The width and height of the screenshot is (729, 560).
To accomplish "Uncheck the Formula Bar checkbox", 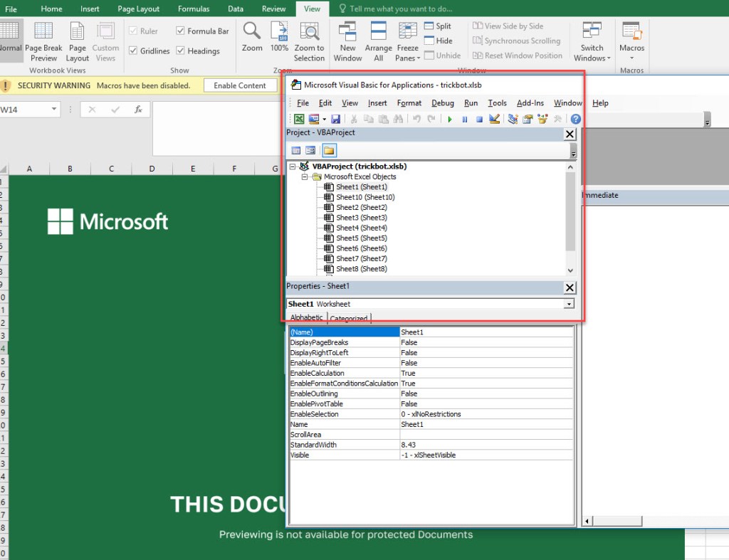I will coord(180,31).
